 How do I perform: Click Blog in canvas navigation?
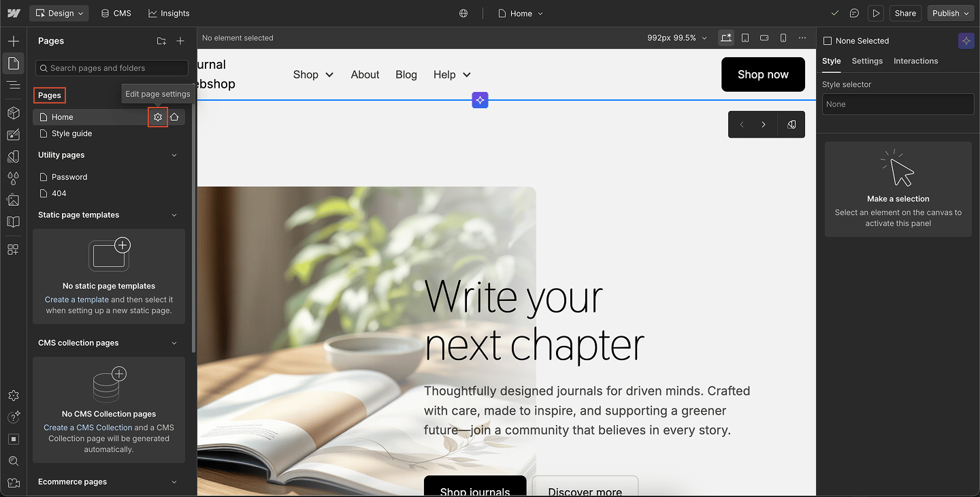point(406,75)
